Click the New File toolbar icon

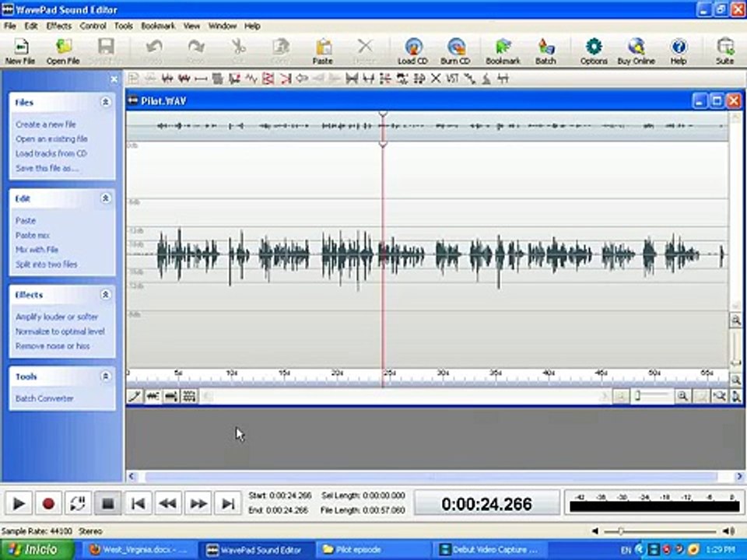pyautogui.click(x=20, y=51)
